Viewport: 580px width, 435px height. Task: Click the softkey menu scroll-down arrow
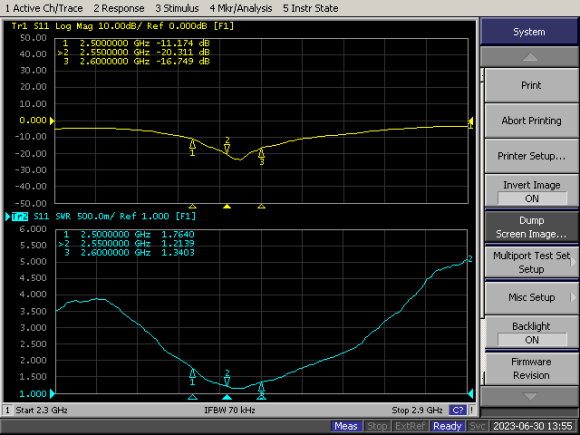tap(529, 396)
